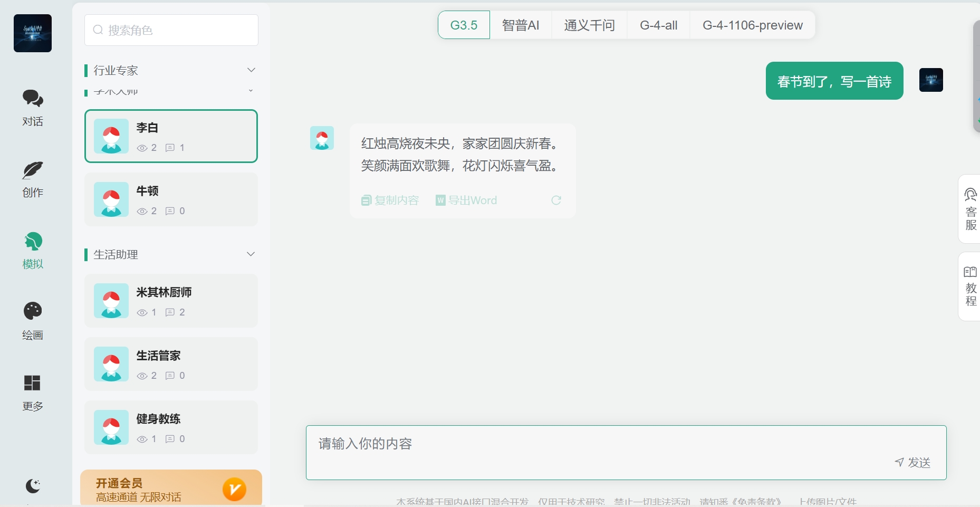This screenshot has width=980, height=507.
Task: Copy the poem with 复制内容
Action: click(x=390, y=200)
